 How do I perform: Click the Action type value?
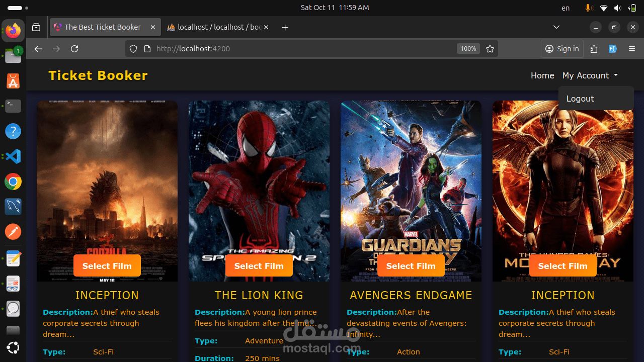click(x=409, y=352)
